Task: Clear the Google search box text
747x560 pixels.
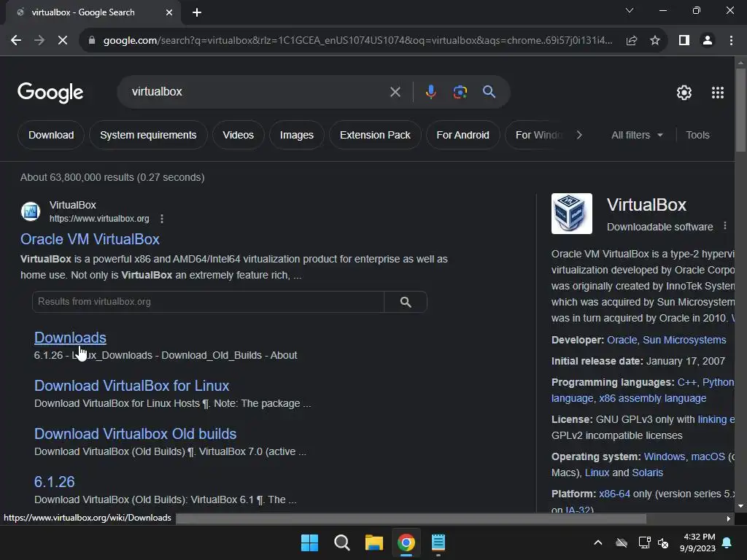Action: point(395,92)
